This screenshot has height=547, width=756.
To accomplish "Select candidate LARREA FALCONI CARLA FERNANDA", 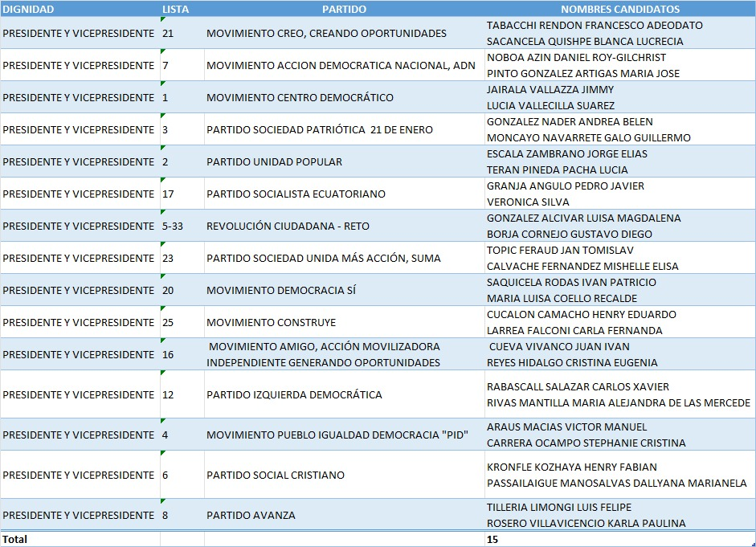I will [574, 331].
